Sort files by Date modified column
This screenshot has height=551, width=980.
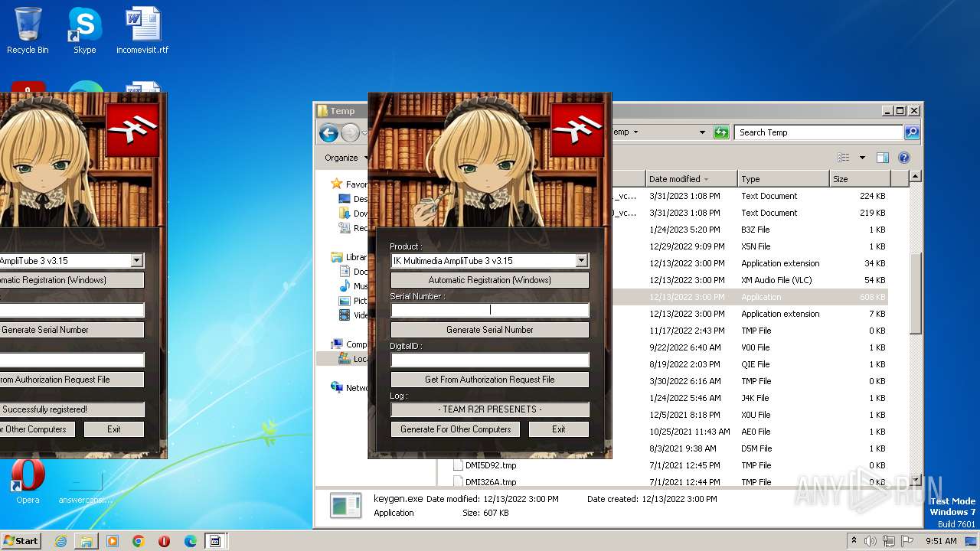point(691,179)
